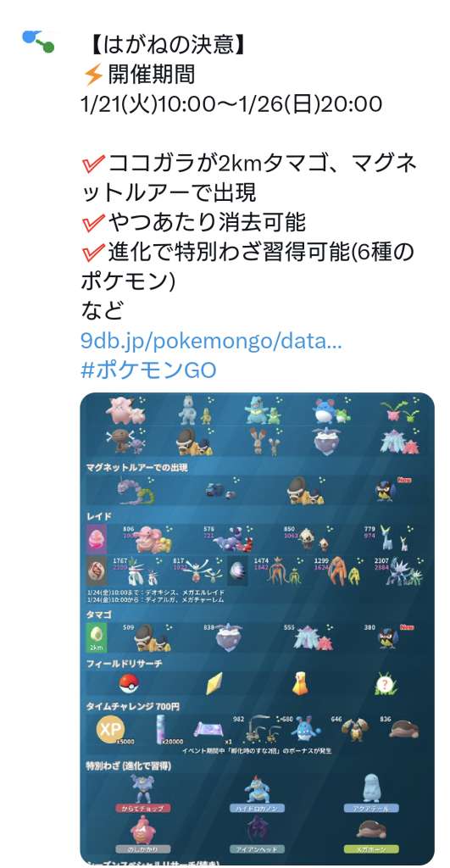Tap the メガホーン move label
Image resolution: width=450 pixels, height=868 pixels.
pyautogui.click(x=371, y=849)
